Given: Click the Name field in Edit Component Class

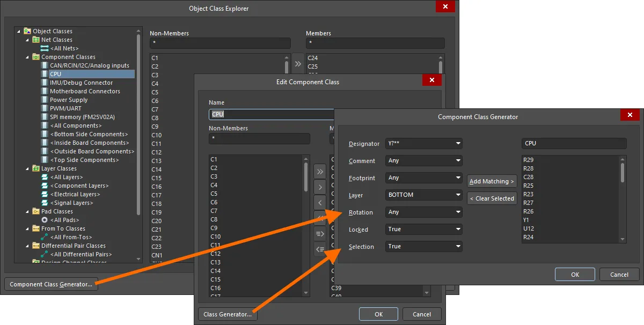Looking at the screenshot, I should (271, 114).
